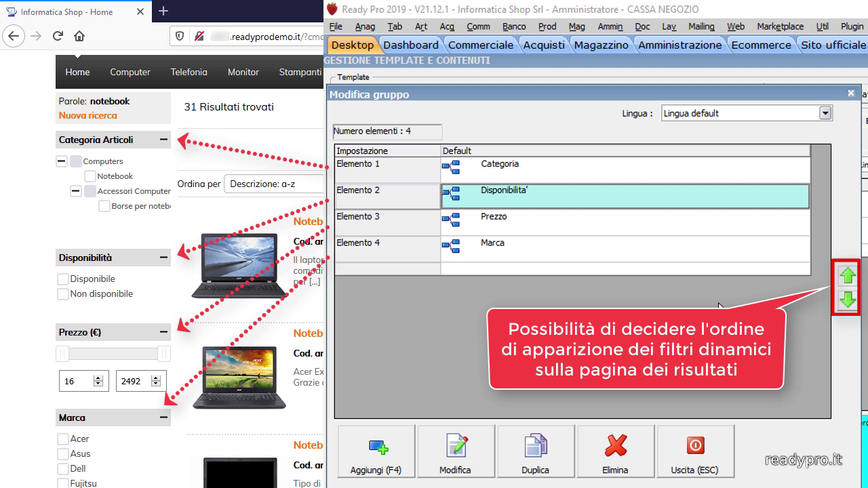Image resolution: width=868 pixels, height=488 pixels.
Task: Click the Marca row icon in Elemento 4
Action: [x=451, y=245]
